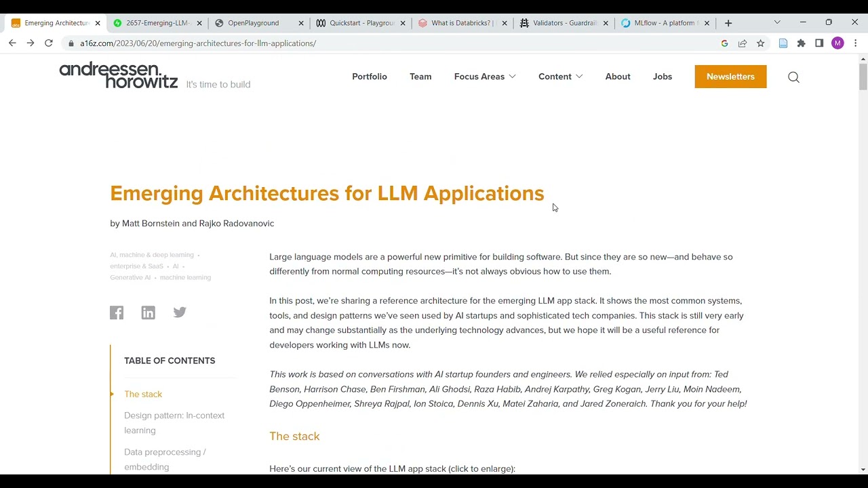Jump to Data preprocessing / embedding
The width and height of the screenshot is (868, 488).
pos(165,460)
